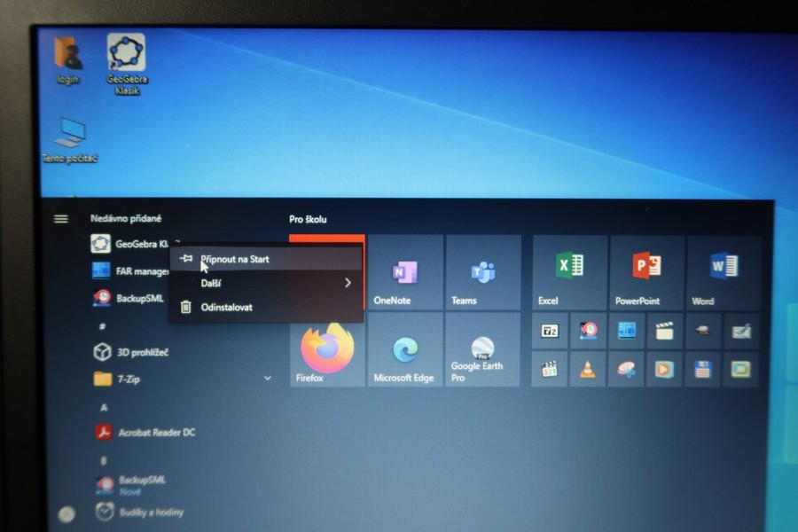Open the small BackupSML clock tile

pyautogui.click(x=589, y=331)
